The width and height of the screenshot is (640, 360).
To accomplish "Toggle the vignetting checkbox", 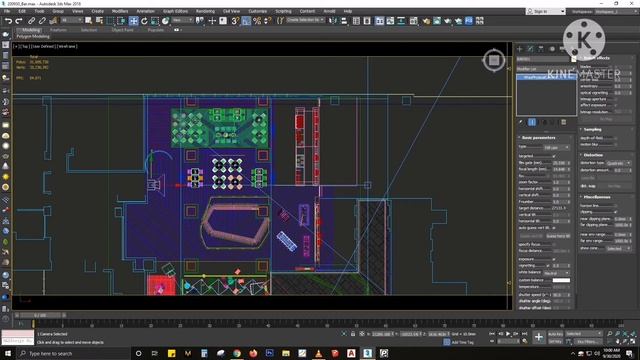I will click(548, 266).
